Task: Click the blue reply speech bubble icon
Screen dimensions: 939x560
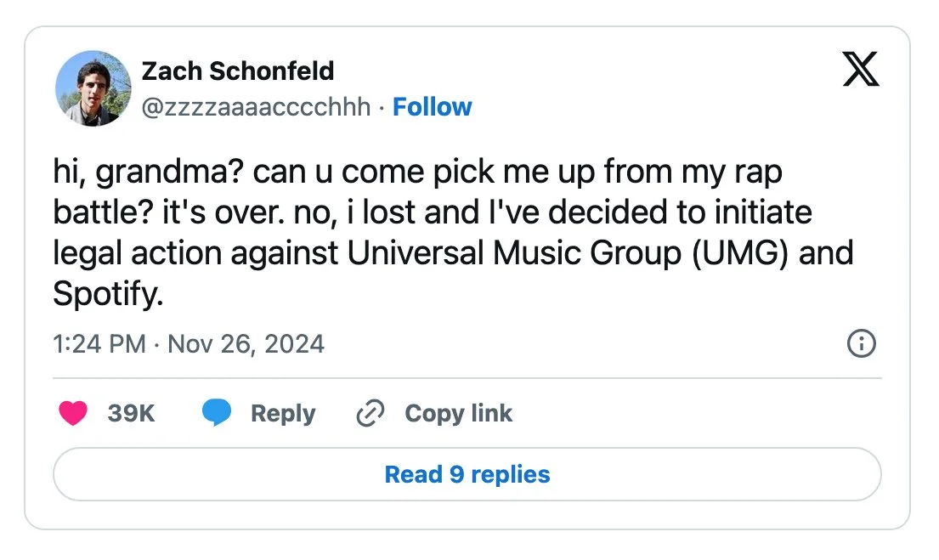Action: (x=217, y=414)
